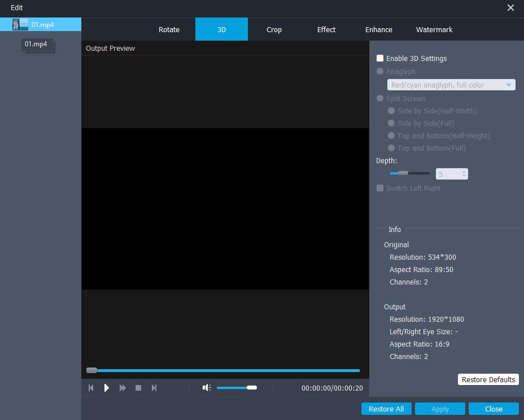524x420 pixels.
Task: Fast forward the preview playback
Action: tap(123, 388)
